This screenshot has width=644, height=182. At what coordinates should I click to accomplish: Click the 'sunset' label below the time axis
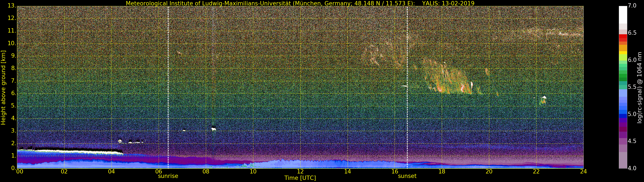407,176
